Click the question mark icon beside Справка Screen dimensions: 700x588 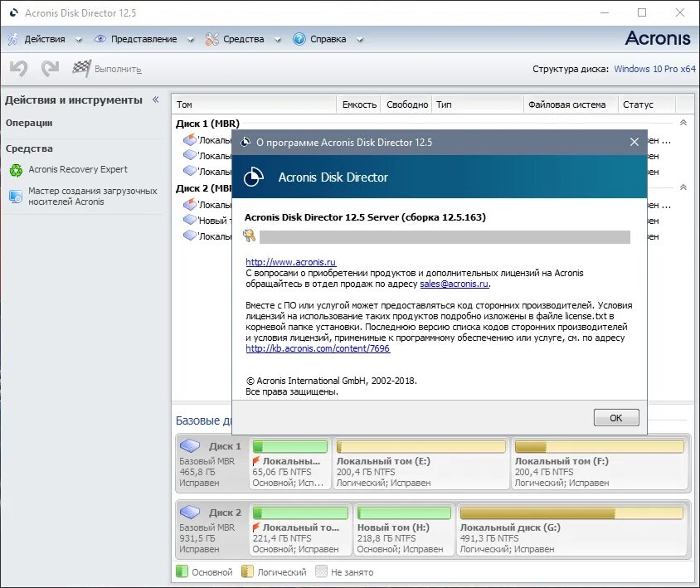299,39
